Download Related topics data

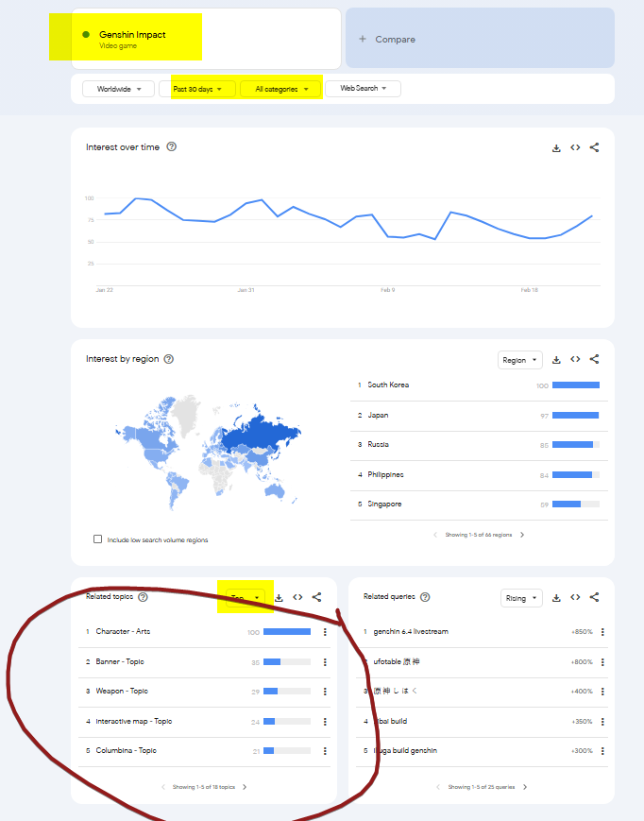(279, 598)
